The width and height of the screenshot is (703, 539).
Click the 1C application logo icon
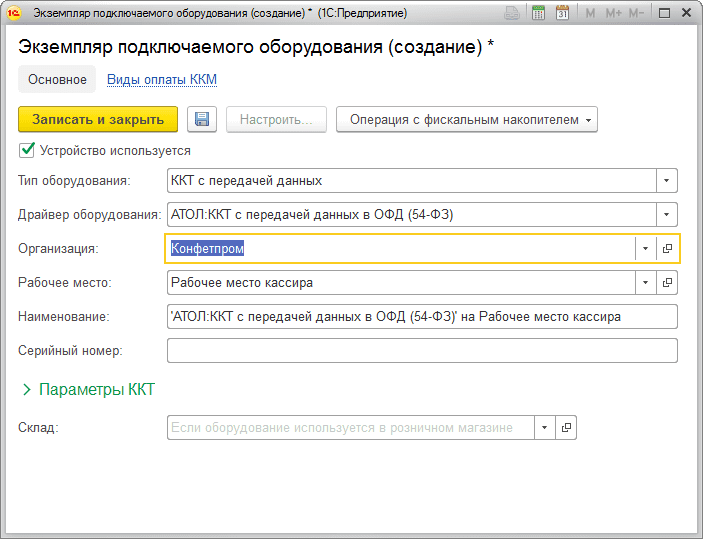coord(13,13)
